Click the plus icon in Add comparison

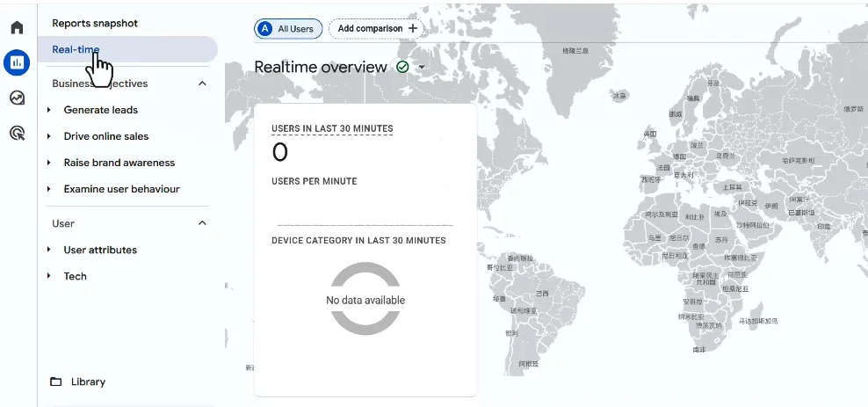[x=412, y=28]
